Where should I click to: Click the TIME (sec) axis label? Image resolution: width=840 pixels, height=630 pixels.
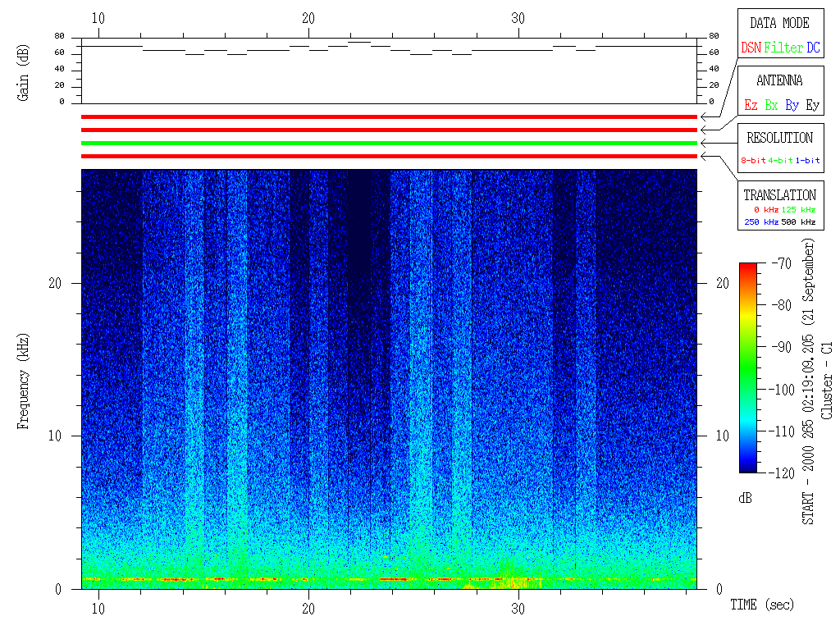coord(762,605)
